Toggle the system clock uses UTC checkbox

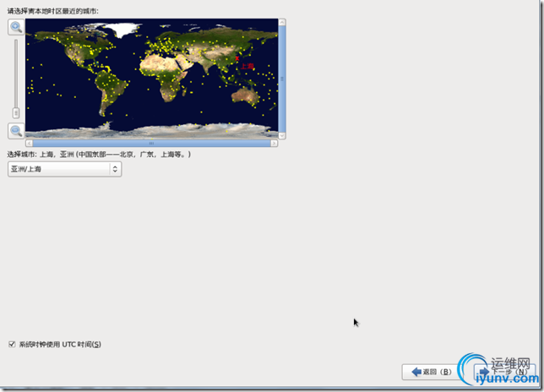[12, 344]
